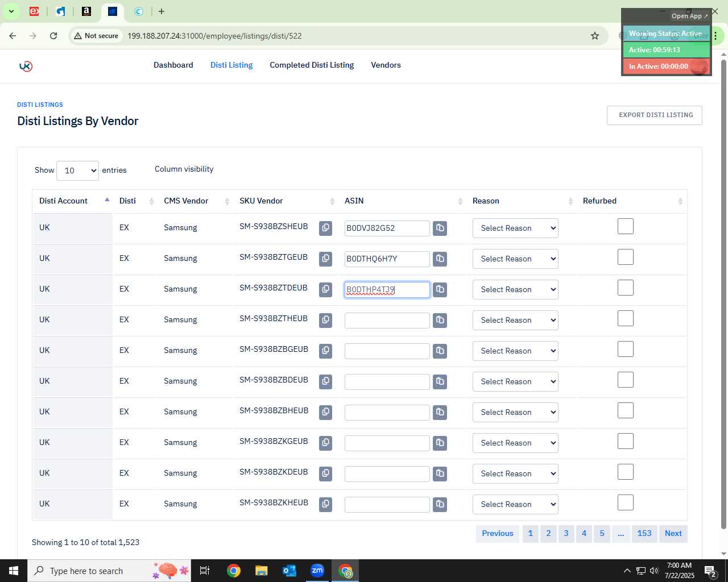Image resolution: width=728 pixels, height=582 pixels.
Task: Click the Export Disti Listing button
Action: click(655, 115)
